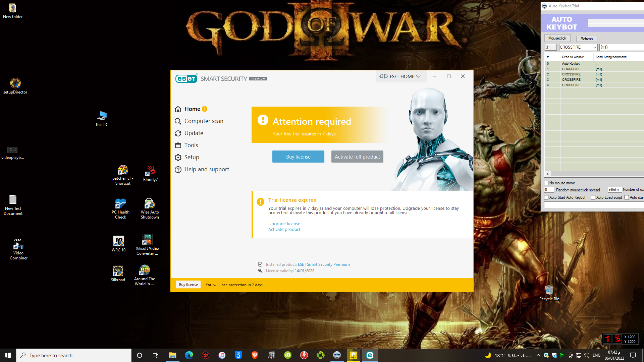
Task: Open Wise Auto Shutdown desktop icon
Action: (x=150, y=208)
